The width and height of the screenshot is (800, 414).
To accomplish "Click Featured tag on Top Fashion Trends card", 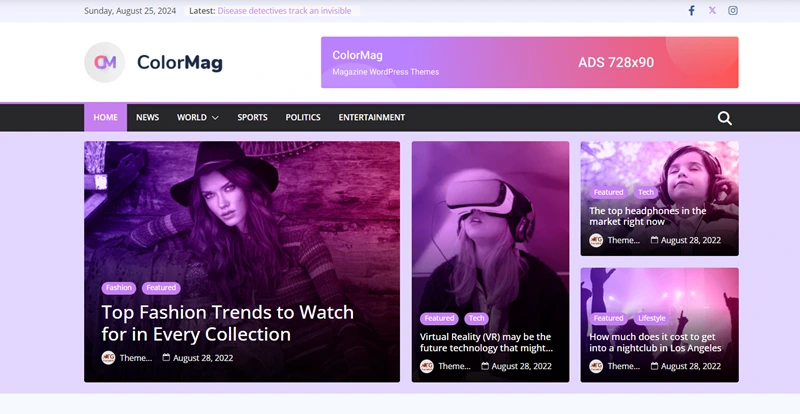I will pos(161,288).
